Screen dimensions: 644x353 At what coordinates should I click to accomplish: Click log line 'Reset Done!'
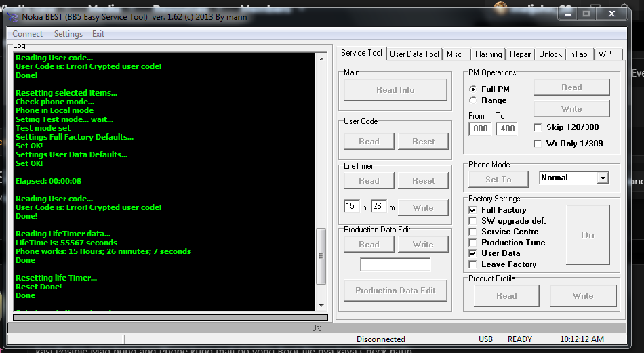(x=39, y=287)
